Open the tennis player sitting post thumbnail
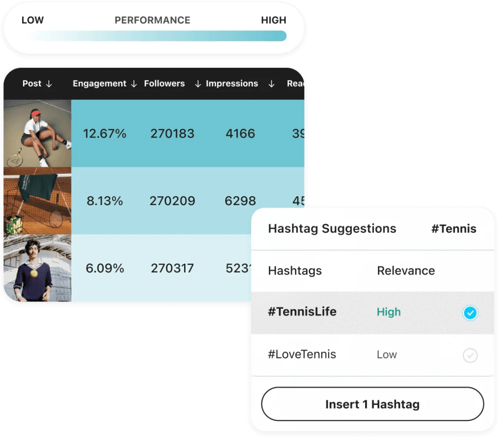The image size is (504, 443). coord(37,133)
